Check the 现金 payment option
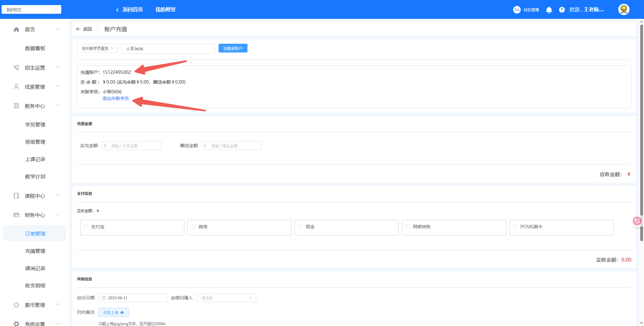This screenshot has height=326, width=644. [x=300, y=227]
